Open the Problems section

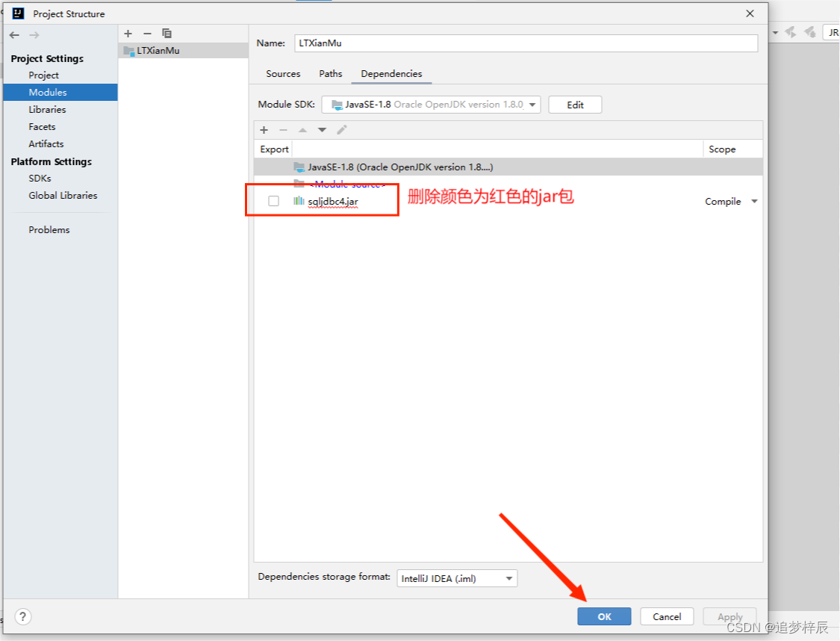tap(49, 229)
